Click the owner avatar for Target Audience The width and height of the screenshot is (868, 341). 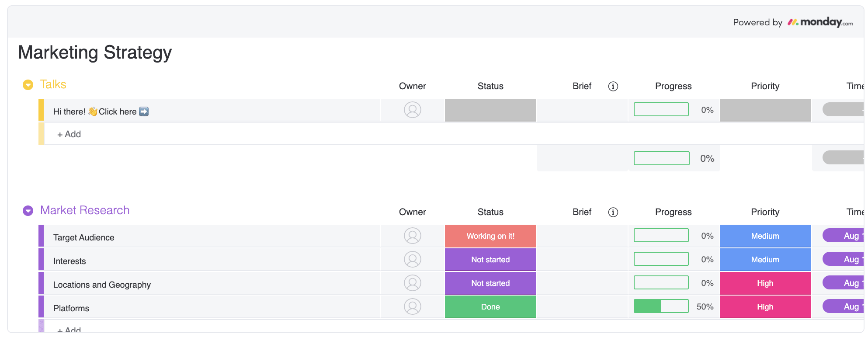pos(412,236)
